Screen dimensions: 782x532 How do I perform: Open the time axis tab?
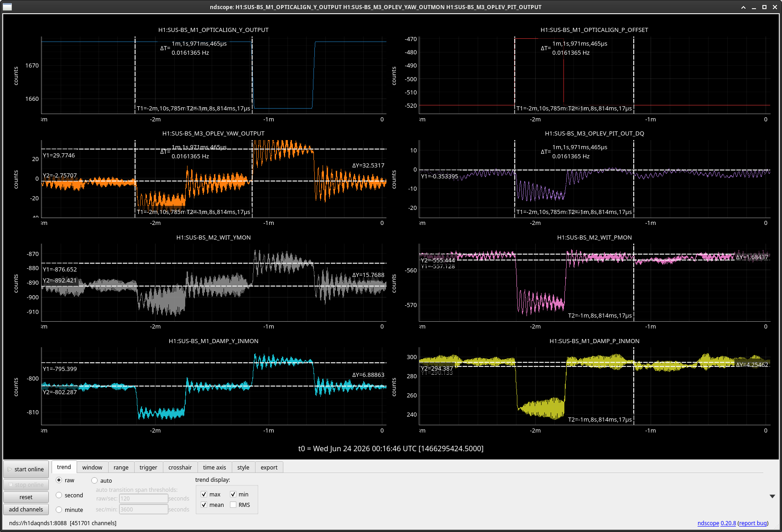coord(214,467)
